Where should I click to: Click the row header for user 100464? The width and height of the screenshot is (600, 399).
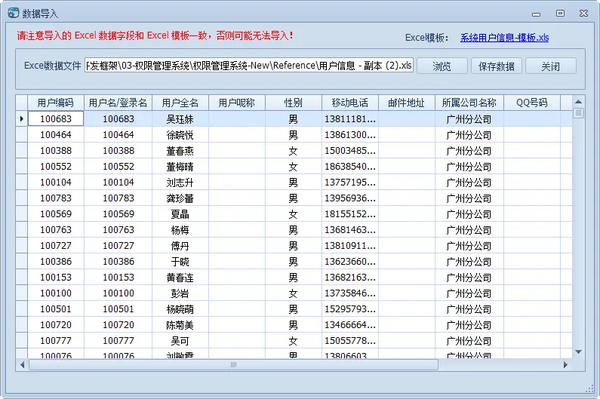pyautogui.click(x=21, y=135)
